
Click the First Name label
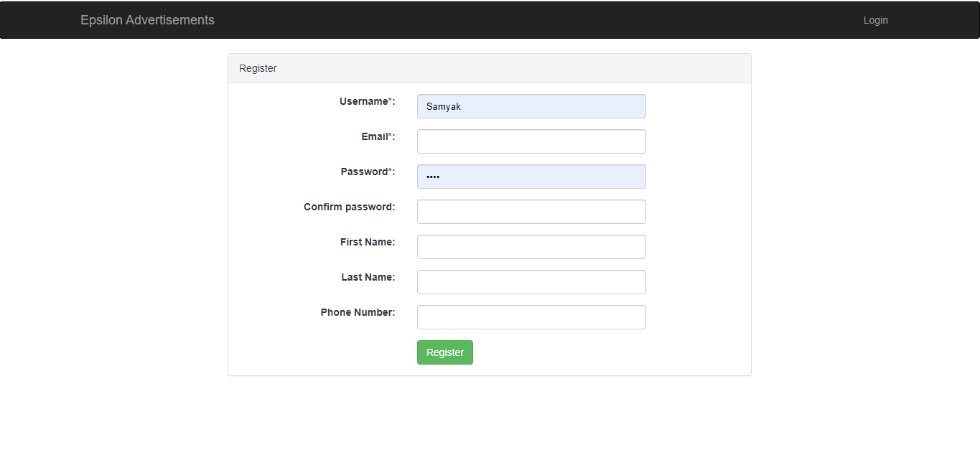367,242
